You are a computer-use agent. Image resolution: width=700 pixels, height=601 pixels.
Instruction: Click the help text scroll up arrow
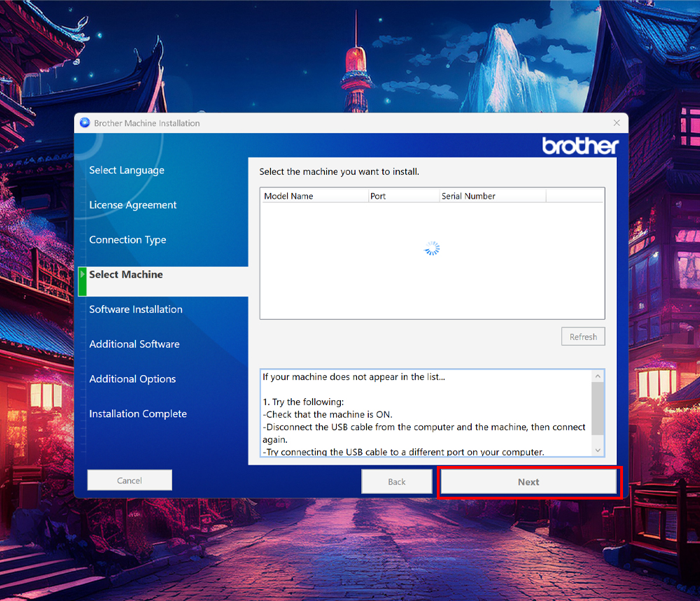click(x=598, y=376)
